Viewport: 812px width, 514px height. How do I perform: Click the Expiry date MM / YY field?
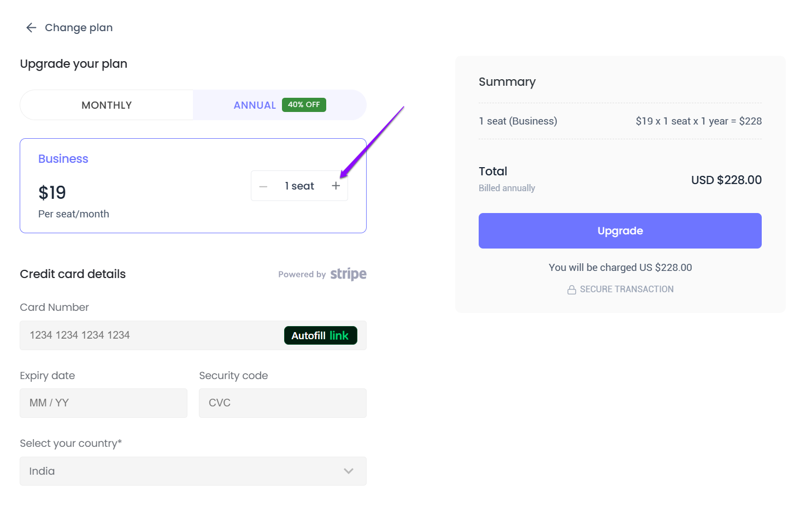pos(103,403)
